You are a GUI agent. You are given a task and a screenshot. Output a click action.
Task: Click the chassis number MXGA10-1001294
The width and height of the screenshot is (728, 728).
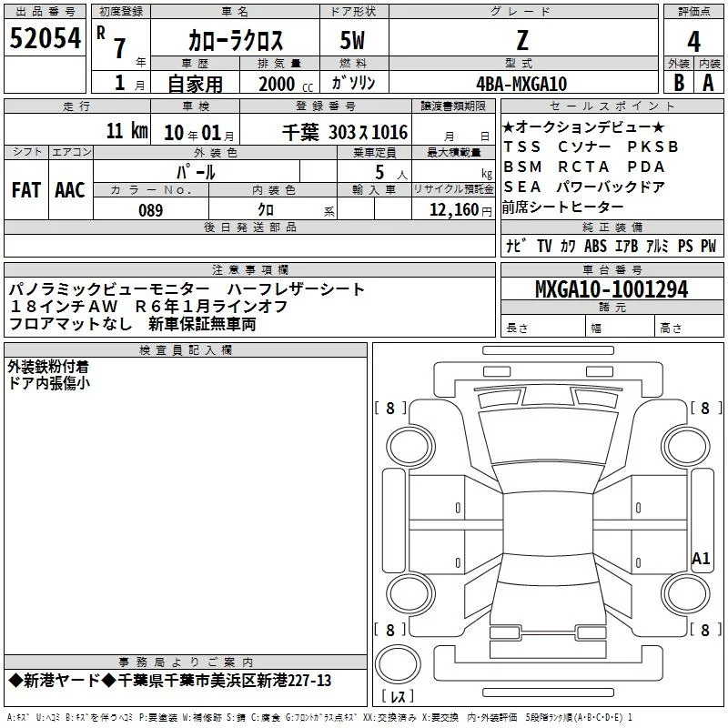(612, 289)
